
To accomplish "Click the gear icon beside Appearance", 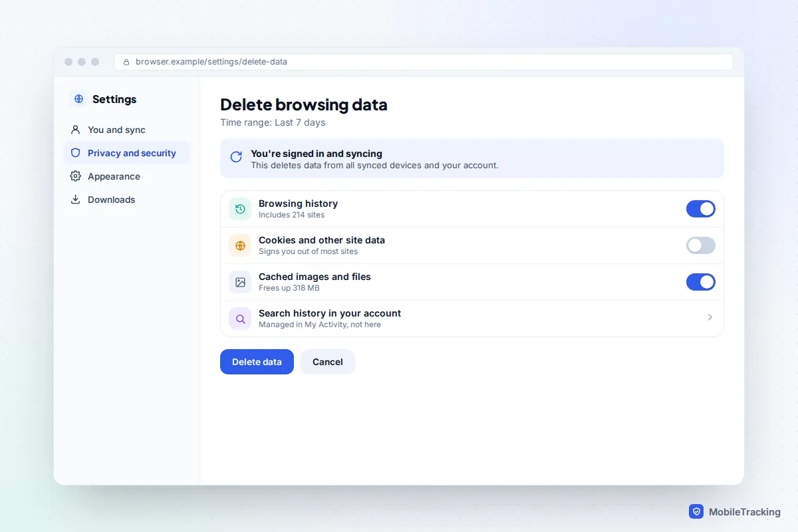I will point(75,176).
